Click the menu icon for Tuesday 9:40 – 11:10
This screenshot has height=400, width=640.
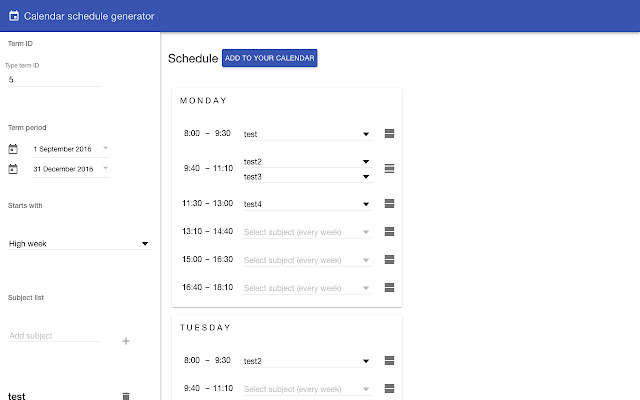[x=389, y=388]
